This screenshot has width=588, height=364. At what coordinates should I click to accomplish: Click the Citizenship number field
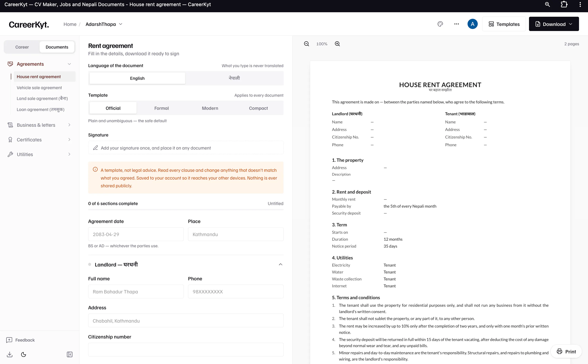186,350
